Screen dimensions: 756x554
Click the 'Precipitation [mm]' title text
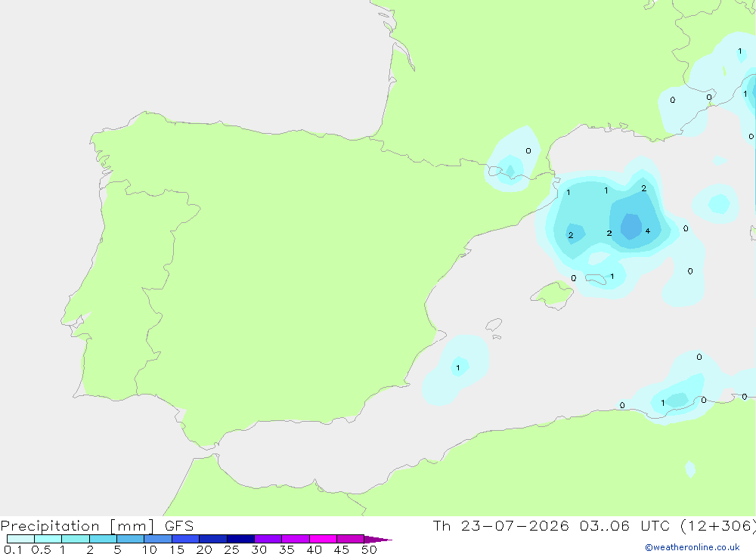point(77,526)
